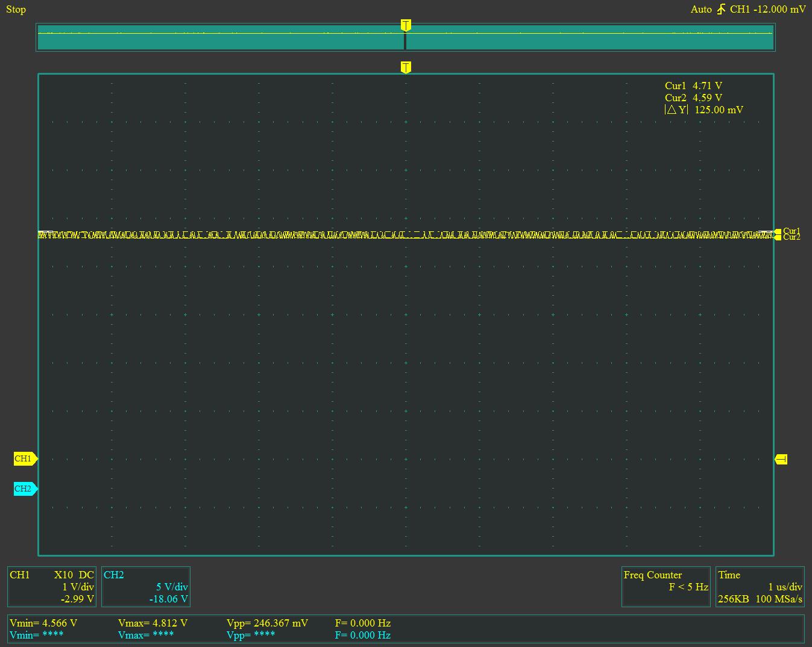The width and height of the screenshot is (812, 647).
Task: Toggle the Stop acquisition status
Action: tap(16, 10)
